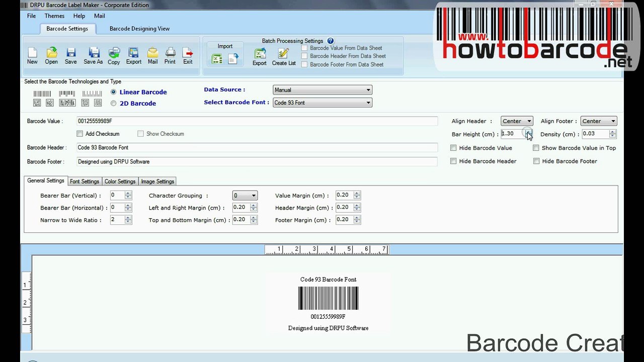Screen dimensions: 644x362
Task: Click the Header Margin (cm) box
Action: [x=344, y=207]
